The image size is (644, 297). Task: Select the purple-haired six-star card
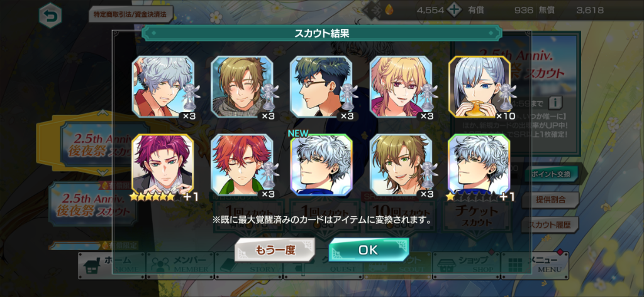tap(163, 164)
